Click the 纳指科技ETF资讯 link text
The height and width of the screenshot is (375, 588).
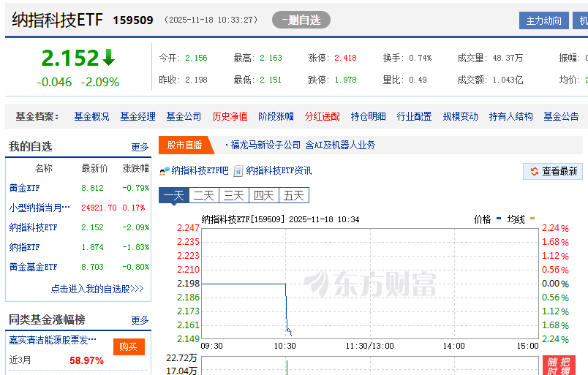tap(279, 171)
